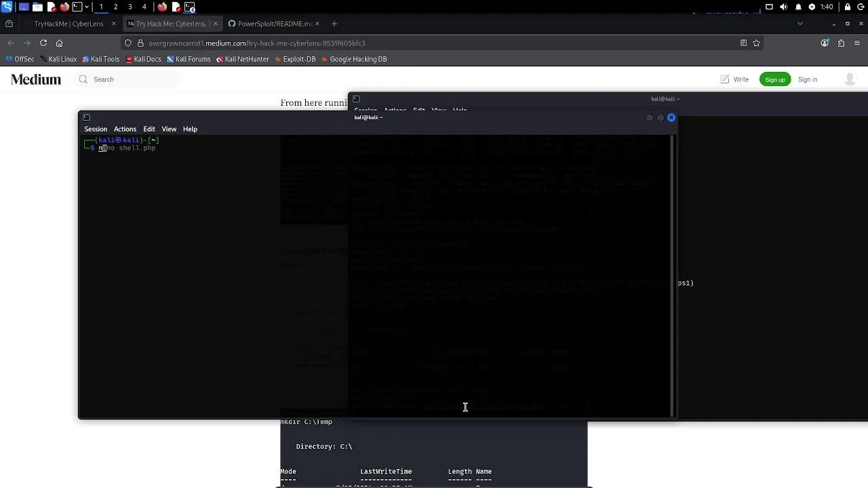
Task: Open the Firefox hamburger menu
Action: pos(857,43)
